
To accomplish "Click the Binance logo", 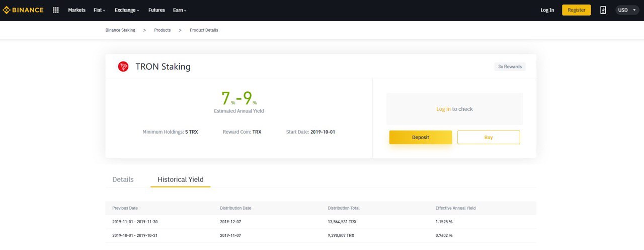I will click(23, 10).
